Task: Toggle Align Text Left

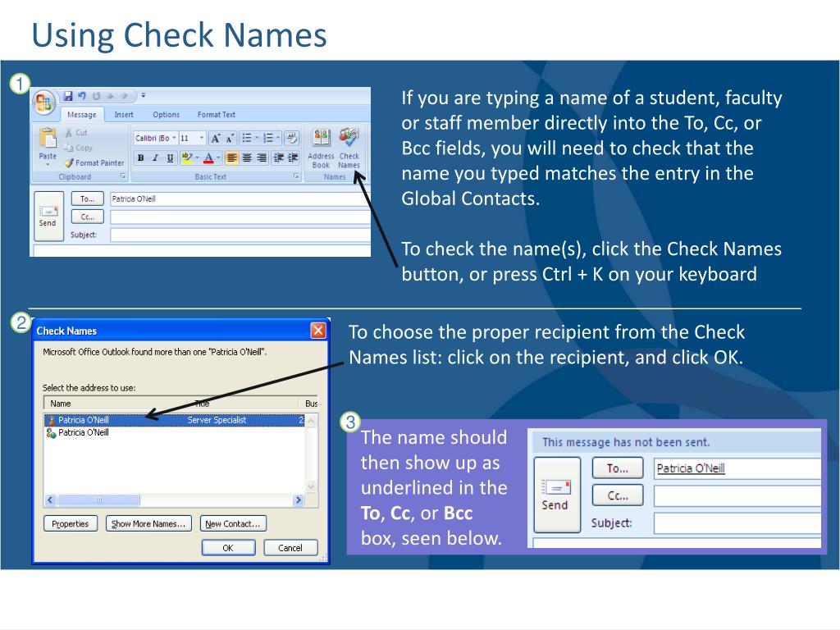Action: pyautogui.click(x=231, y=157)
